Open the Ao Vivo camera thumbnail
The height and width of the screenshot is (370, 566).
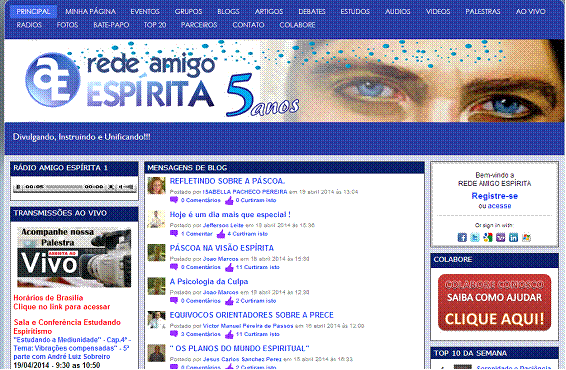(x=74, y=257)
